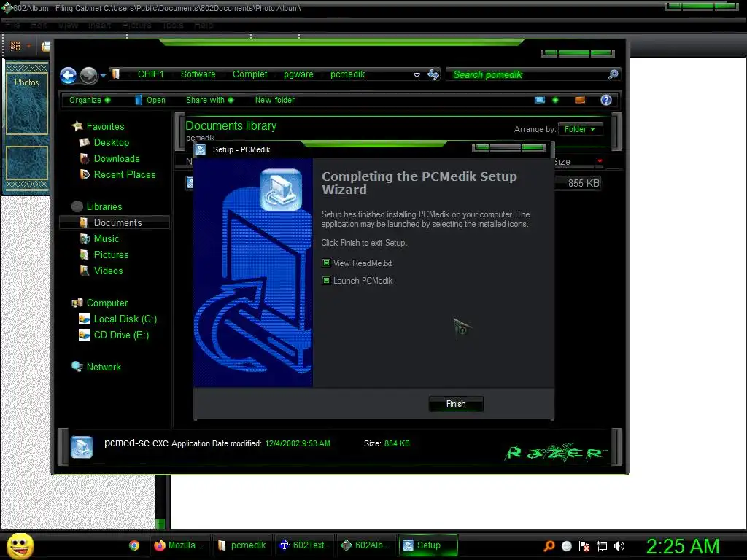Select Network in the navigation pane
The width and height of the screenshot is (747, 560).
tap(104, 367)
